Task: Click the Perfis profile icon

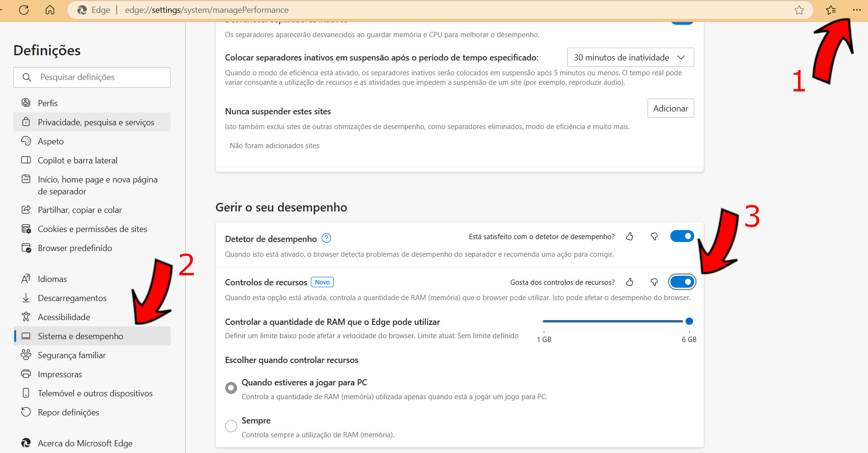Action: click(x=26, y=103)
